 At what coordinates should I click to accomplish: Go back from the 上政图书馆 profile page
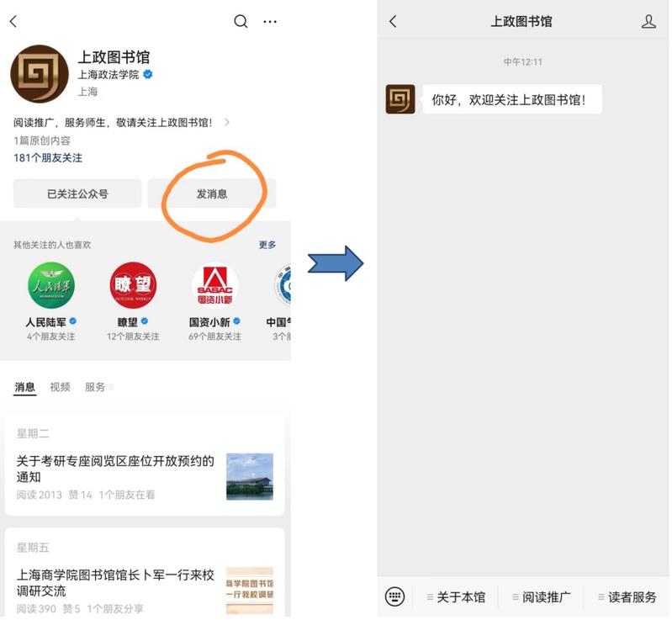tap(13, 21)
